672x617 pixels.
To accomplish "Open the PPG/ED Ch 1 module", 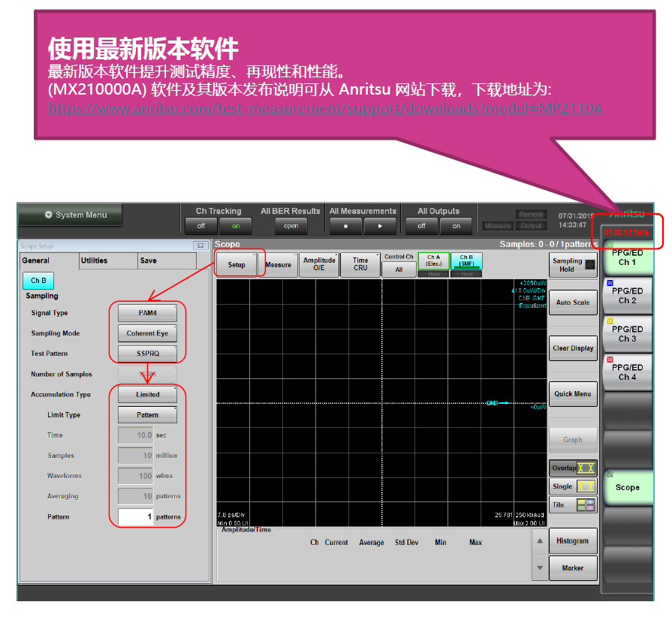I will [x=626, y=257].
